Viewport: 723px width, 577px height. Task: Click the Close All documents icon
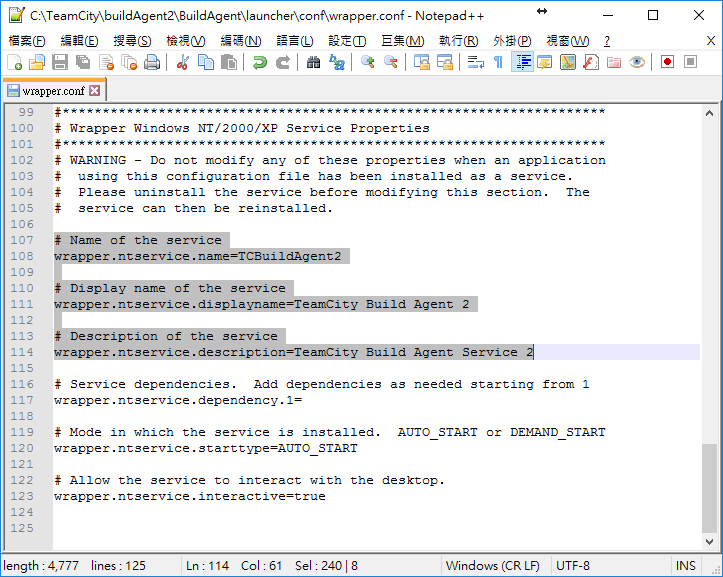click(x=129, y=62)
